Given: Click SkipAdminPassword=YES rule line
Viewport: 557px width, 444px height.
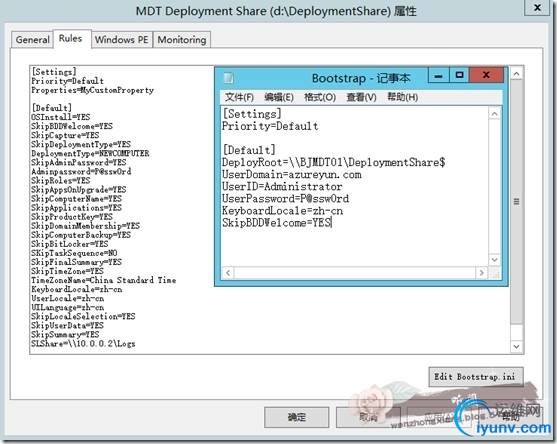Looking at the screenshot, I should click(79, 162).
